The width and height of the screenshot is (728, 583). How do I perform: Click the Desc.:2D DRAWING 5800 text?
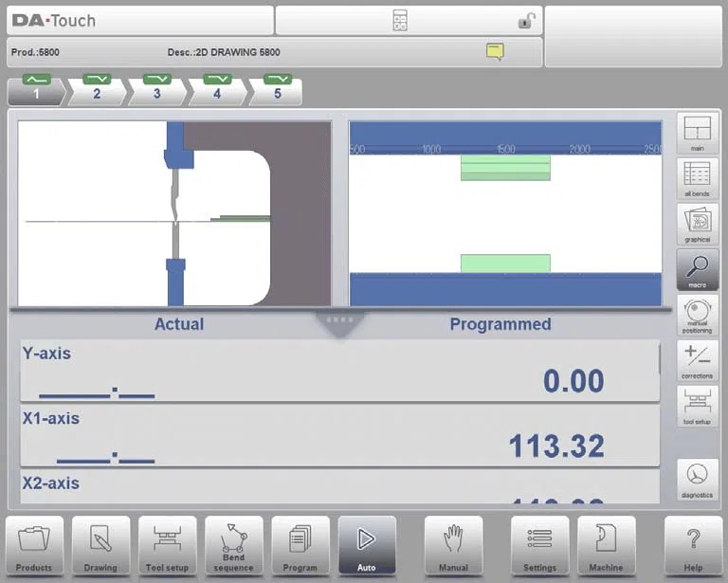pos(224,52)
